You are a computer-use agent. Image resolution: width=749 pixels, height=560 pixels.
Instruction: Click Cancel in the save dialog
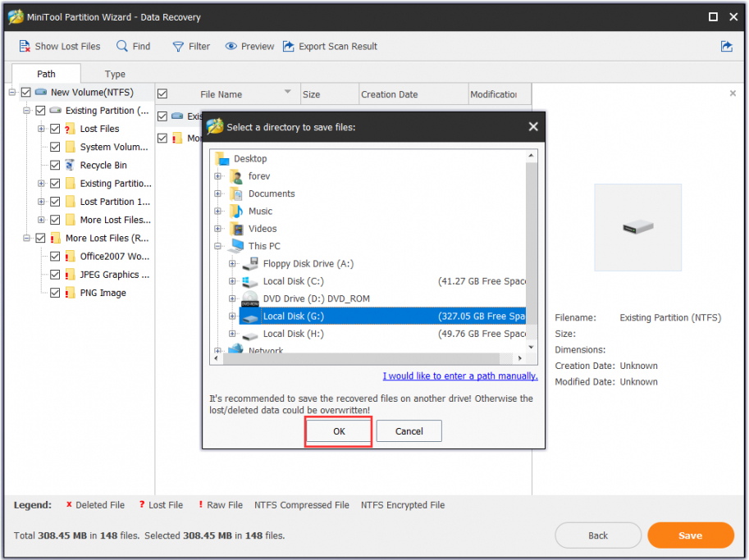tap(409, 431)
